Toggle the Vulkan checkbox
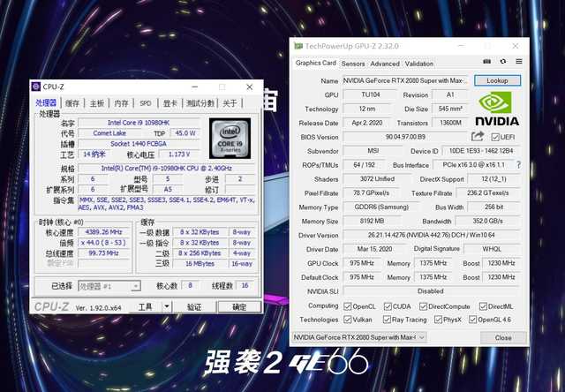Image resolution: width=565 pixels, height=392 pixels. [x=347, y=320]
